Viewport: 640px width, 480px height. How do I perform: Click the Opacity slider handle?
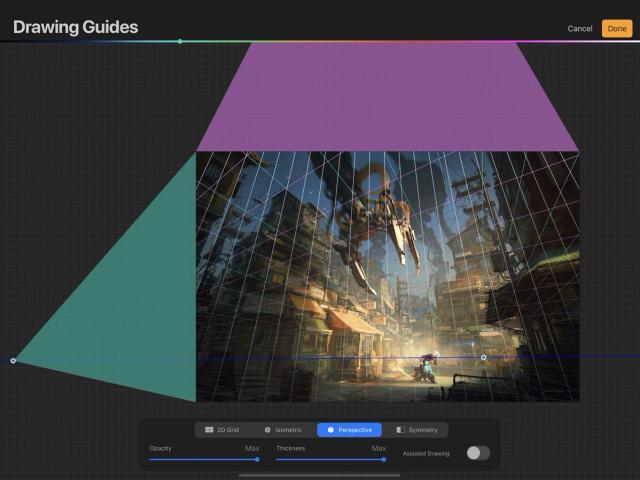pyautogui.click(x=257, y=459)
